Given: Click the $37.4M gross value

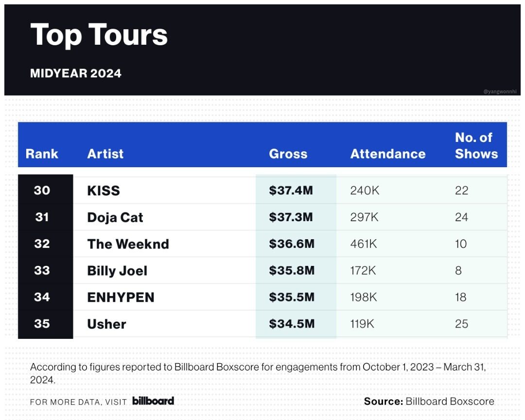Looking at the screenshot, I should coord(291,191).
